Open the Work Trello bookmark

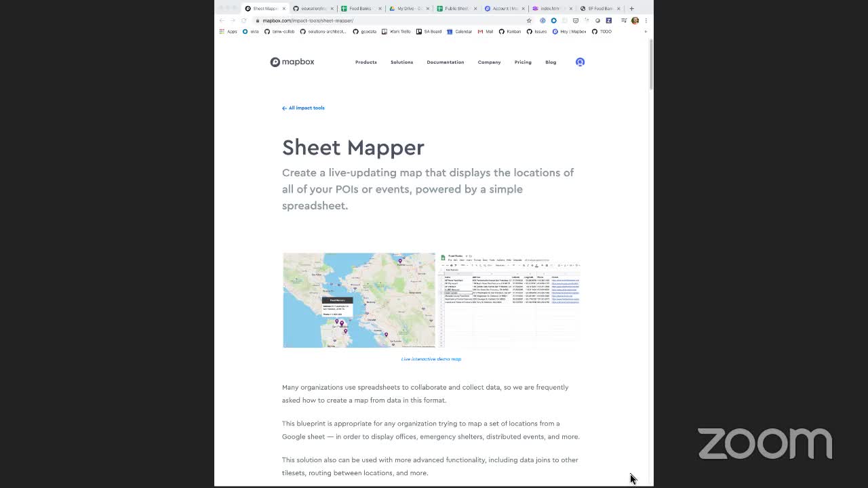point(397,31)
